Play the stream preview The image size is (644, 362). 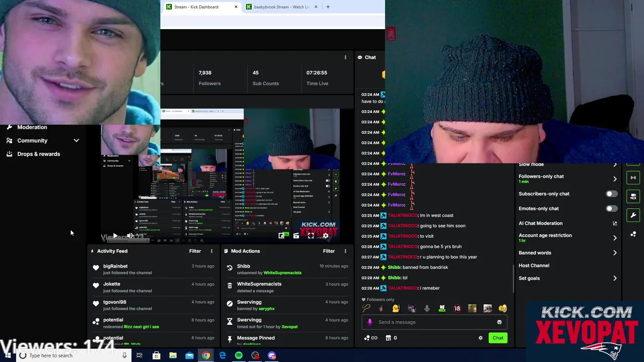pyautogui.click(x=115, y=235)
